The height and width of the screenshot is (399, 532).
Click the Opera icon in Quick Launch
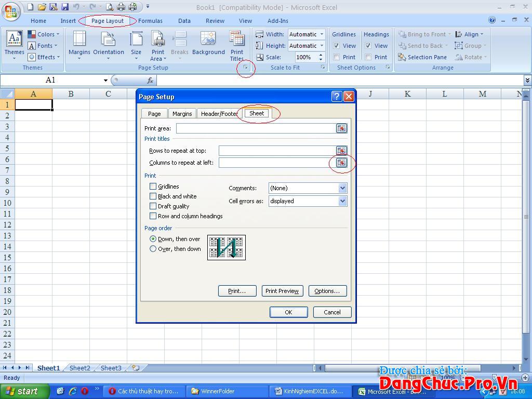coord(84,391)
